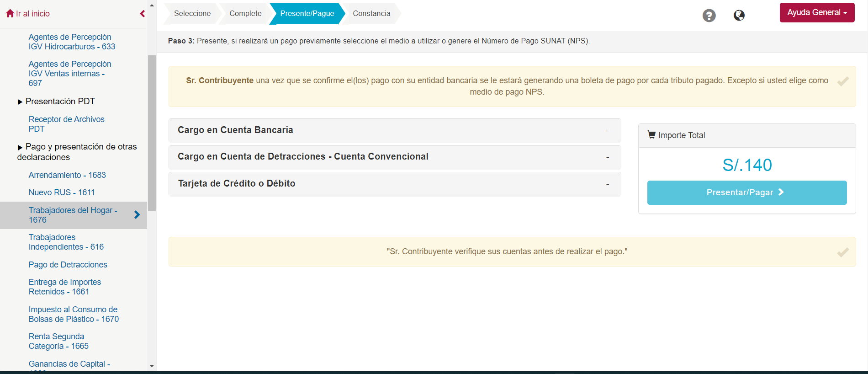This screenshot has width=868, height=374.
Task: Open the Ayuda General dropdown
Action: click(x=817, y=13)
